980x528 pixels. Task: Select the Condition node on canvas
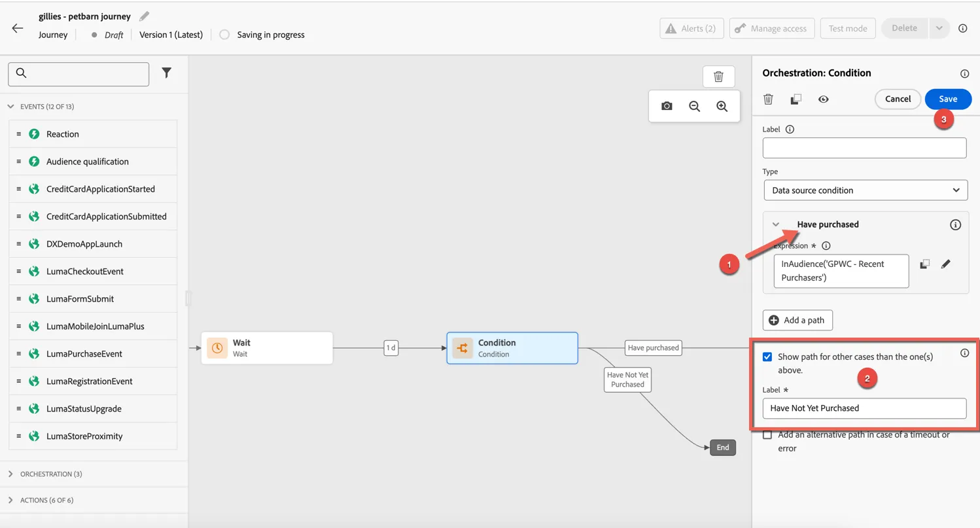click(x=512, y=348)
